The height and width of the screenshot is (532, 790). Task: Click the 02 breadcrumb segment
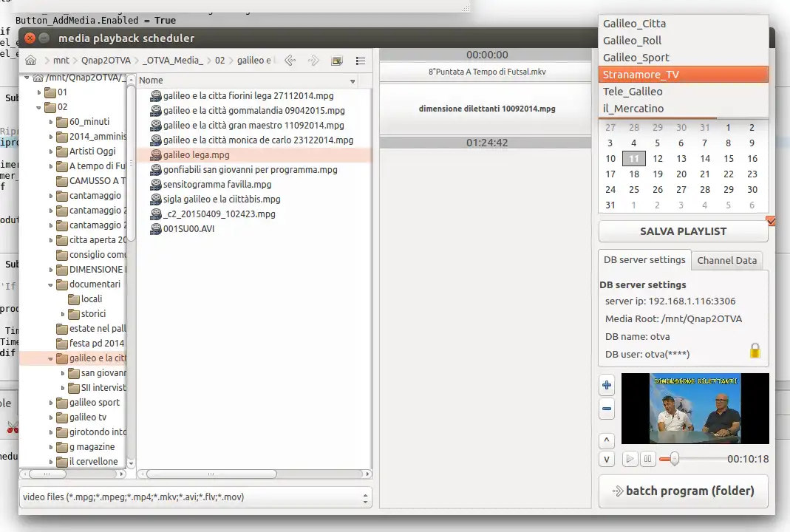tap(219, 61)
